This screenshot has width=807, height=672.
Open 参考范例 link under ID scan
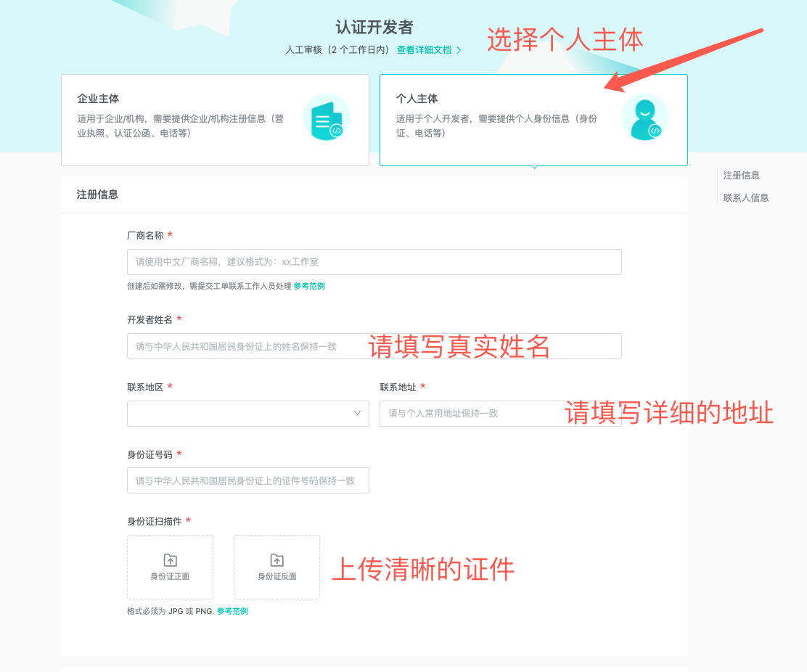233,611
